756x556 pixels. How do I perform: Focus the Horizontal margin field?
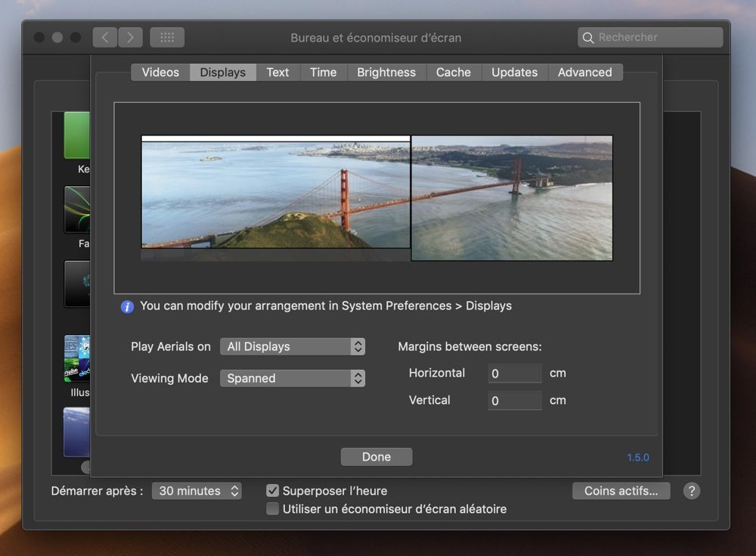click(x=515, y=374)
